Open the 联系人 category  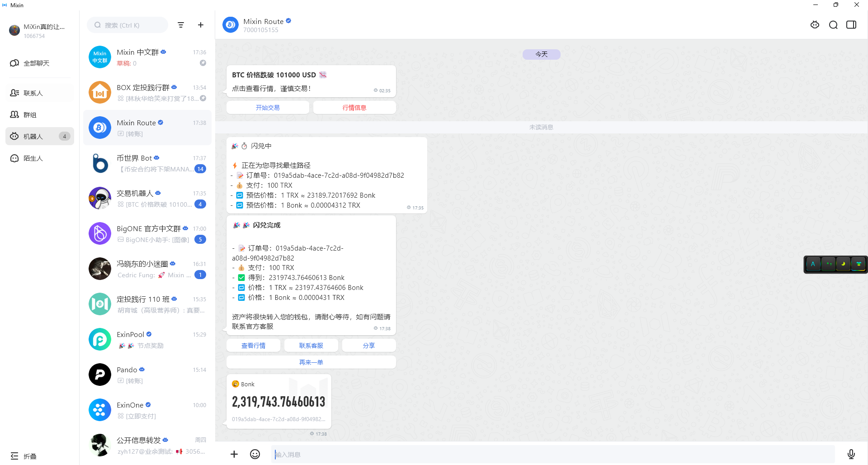[x=33, y=93]
